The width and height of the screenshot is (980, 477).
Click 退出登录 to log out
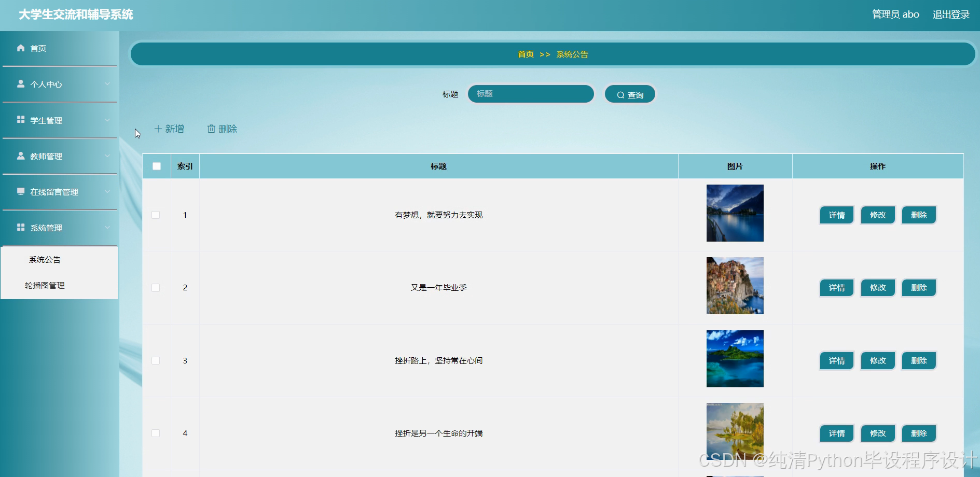(x=951, y=15)
